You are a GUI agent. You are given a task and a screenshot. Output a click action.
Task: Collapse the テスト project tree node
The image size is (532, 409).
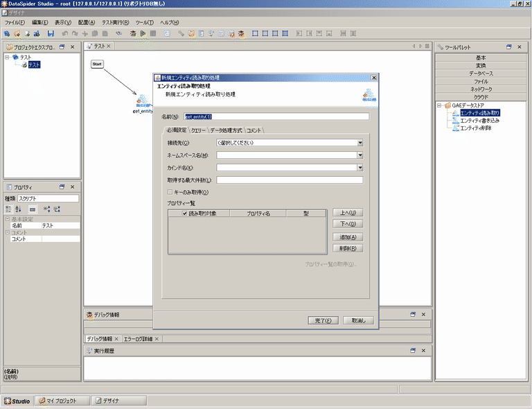[7, 57]
